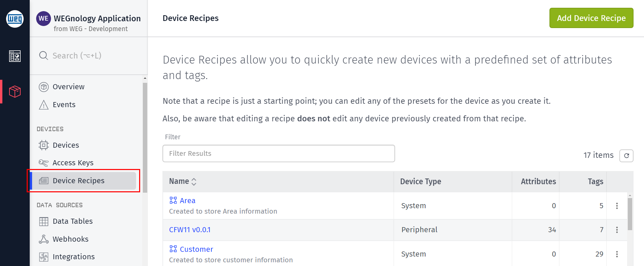Click the WEG logo icon

pos(15,19)
